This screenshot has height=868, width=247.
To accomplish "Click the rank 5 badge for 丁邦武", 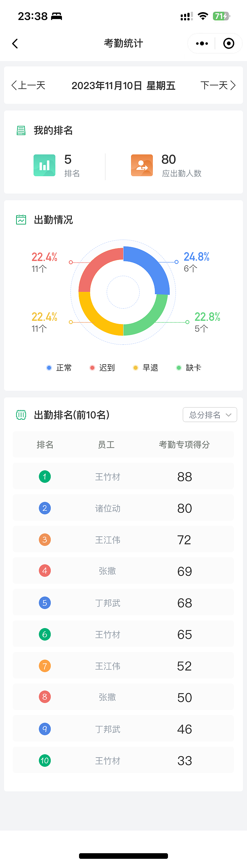I will (x=44, y=603).
